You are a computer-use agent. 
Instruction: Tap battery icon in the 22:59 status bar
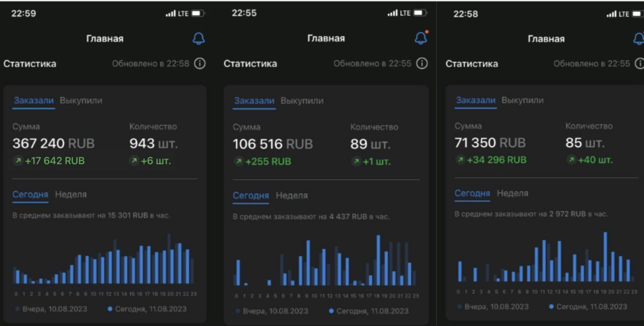198,14
